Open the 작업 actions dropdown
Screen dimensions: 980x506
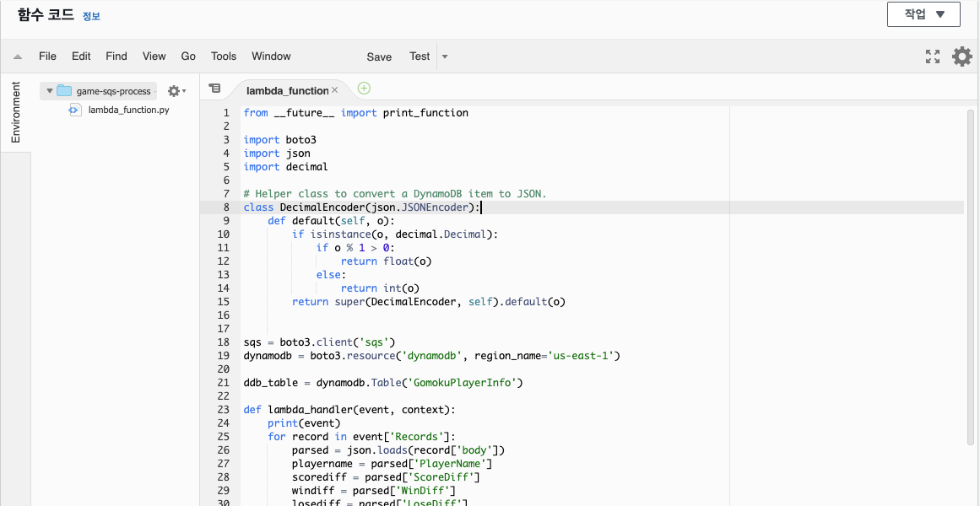coord(923,14)
